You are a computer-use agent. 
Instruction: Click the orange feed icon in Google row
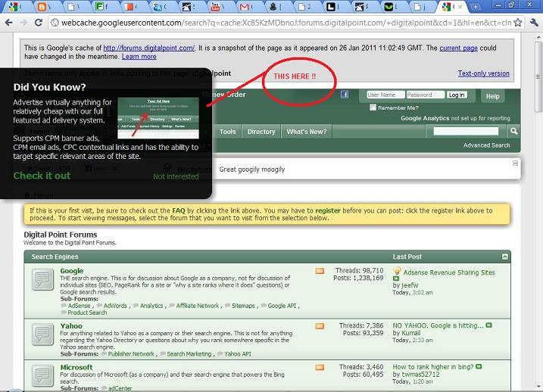pyautogui.click(x=320, y=271)
